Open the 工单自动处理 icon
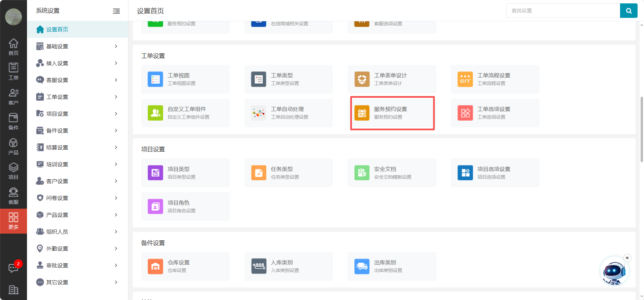The height and width of the screenshot is (300, 644). coord(259,113)
